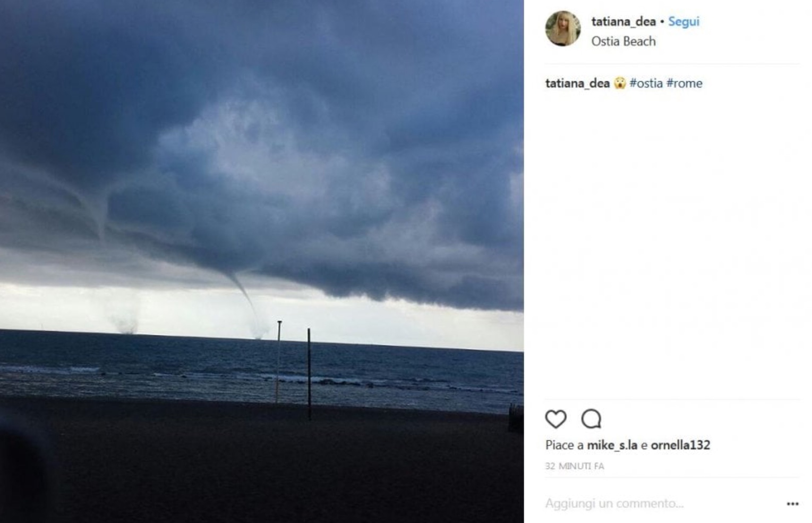
Task: Follow the user via Segui
Action: click(x=683, y=22)
